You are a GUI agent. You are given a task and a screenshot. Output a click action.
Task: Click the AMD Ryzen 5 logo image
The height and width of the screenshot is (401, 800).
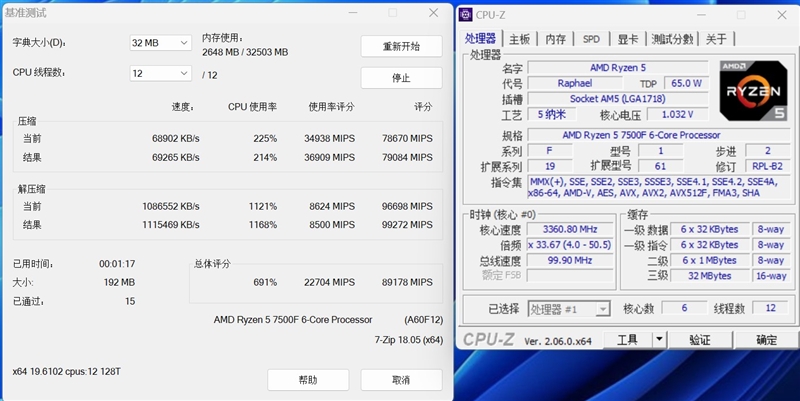click(x=753, y=90)
